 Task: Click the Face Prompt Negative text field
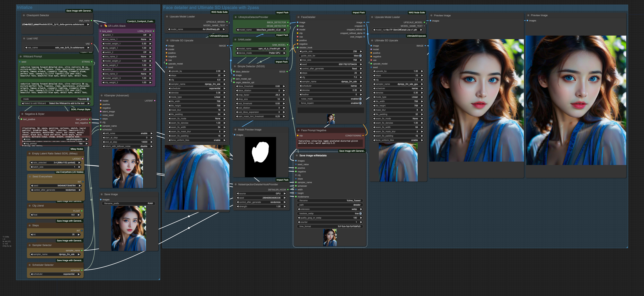point(330,143)
